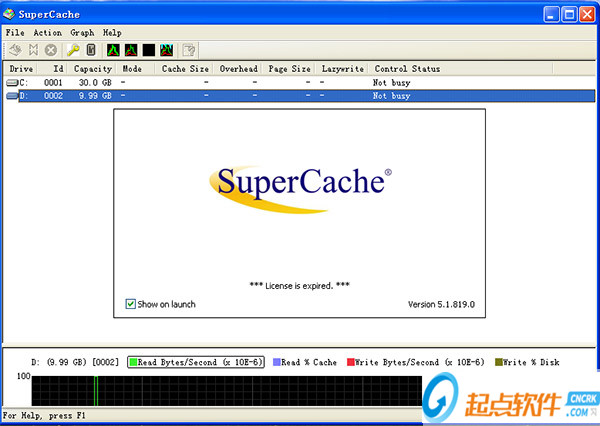Select the blue Read % Cache legend

click(305, 362)
